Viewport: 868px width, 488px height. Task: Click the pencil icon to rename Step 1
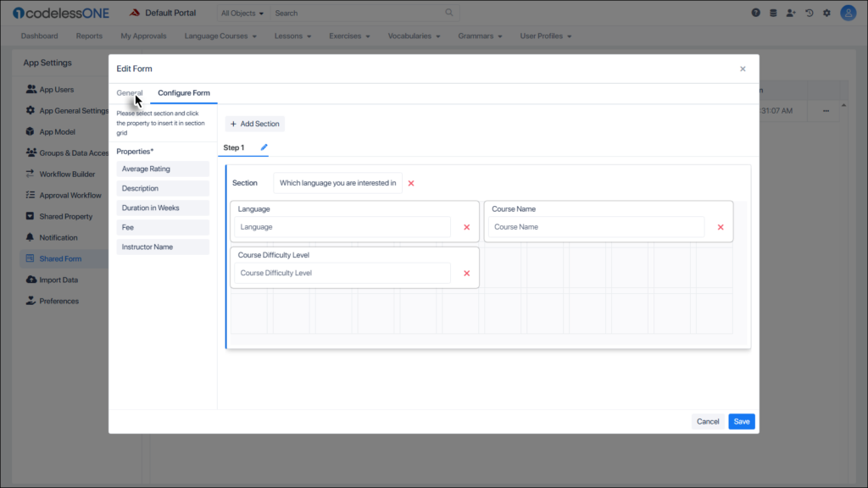pyautogui.click(x=264, y=147)
